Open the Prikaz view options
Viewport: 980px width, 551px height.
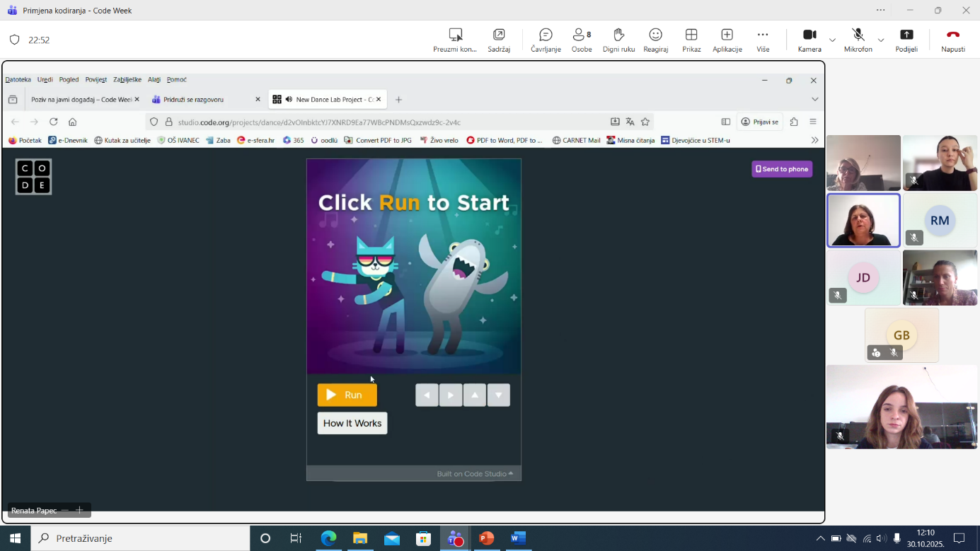pyautogui.click(x=691, y=40)
